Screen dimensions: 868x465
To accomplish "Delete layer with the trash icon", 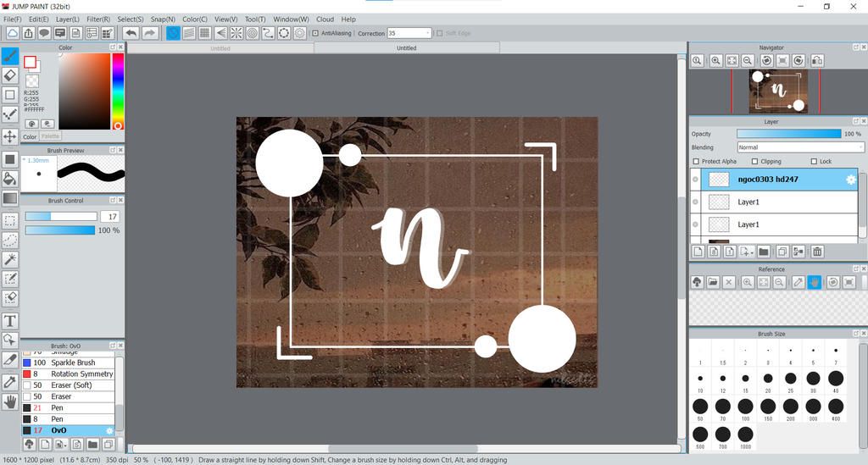I will click(817, 252).
